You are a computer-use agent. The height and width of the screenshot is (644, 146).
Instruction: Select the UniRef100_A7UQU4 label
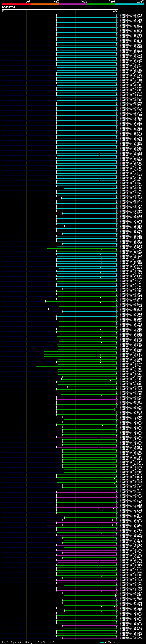(x=131, y=359)
